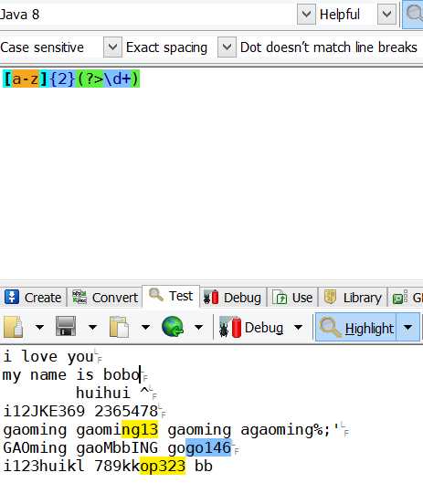Click the (?> atomic group opener

coord(90,79)
